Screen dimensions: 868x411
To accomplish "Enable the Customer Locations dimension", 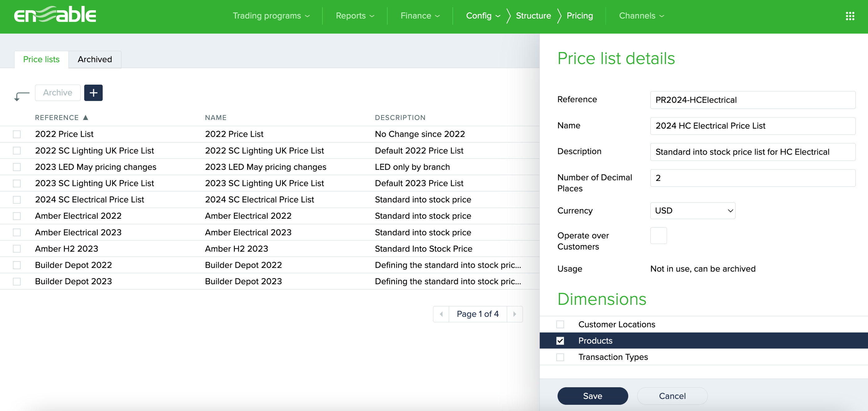I will (x=560, y=324).
